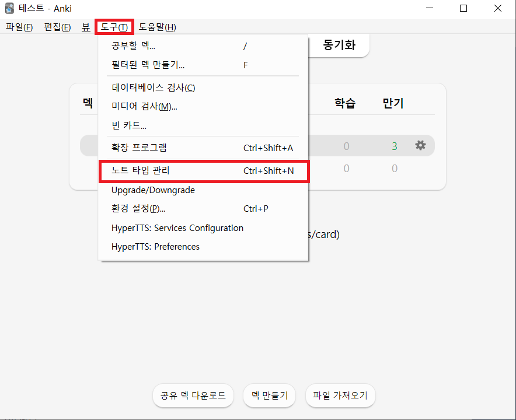Open the 도구(T) menu
The width and height of the screenshot is (516, 420).
(x=114, y=27)
